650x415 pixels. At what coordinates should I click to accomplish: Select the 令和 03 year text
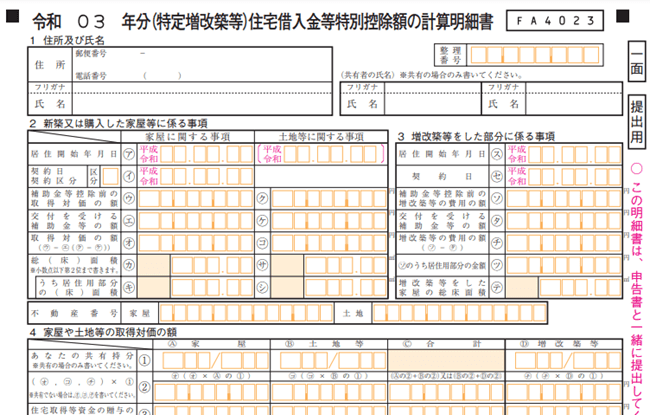pyautogui.click(x=68, y=22)
